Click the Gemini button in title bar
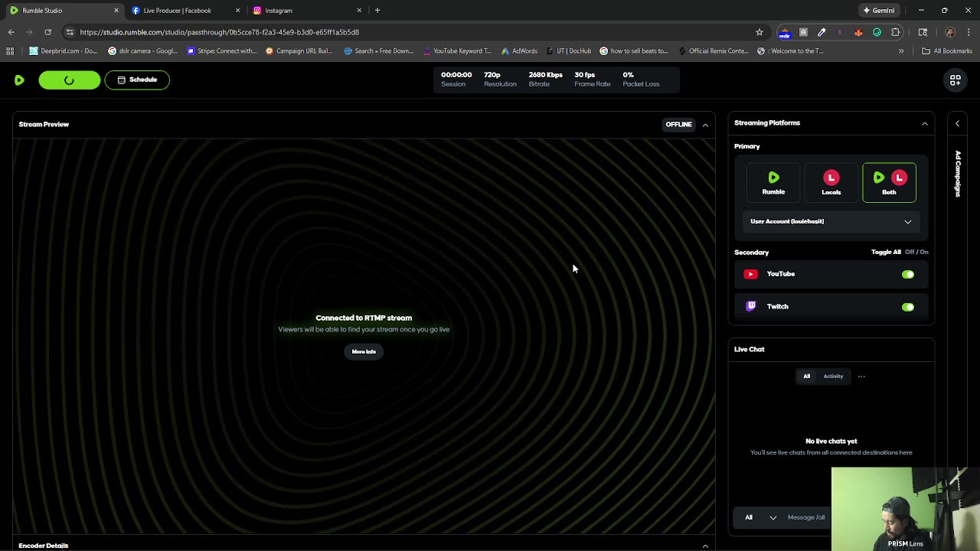The height and width of the screenshot is (551, 980). 879,11
